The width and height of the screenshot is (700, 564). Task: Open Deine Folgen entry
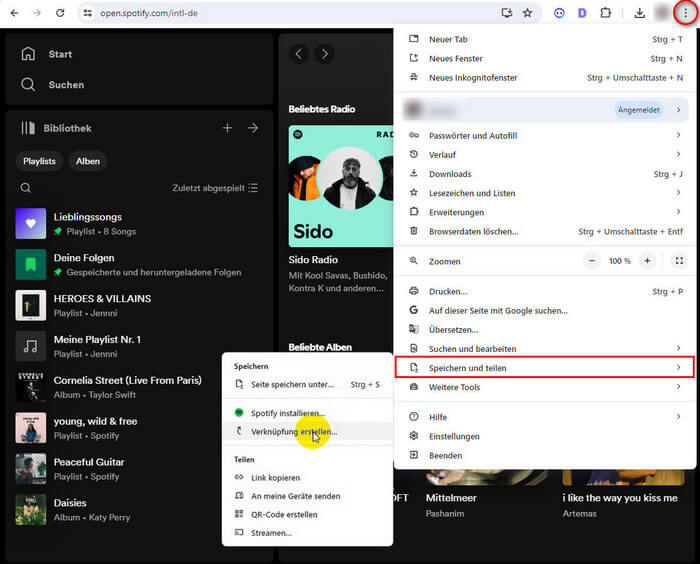[139, 265]
